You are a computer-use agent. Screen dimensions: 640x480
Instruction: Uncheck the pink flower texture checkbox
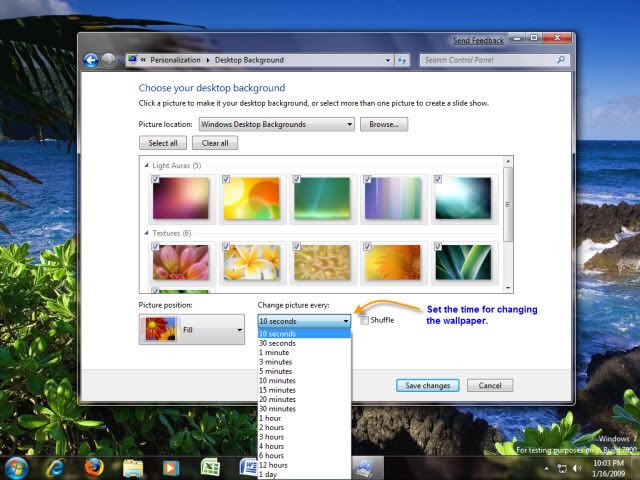pos(156,246)
